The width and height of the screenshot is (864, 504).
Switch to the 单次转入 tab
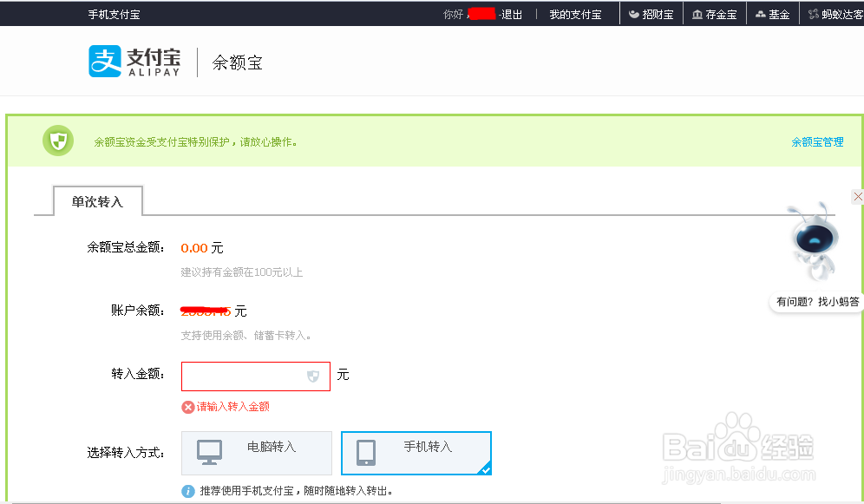[97, 200]
